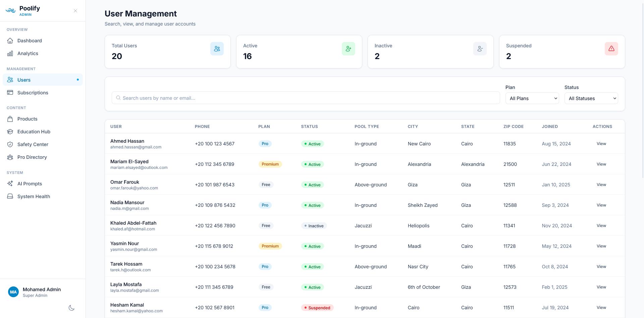Open the Dashboard menu item
Image resolution: width=644 pixels, height=318 pixels.
coord(43,41)
